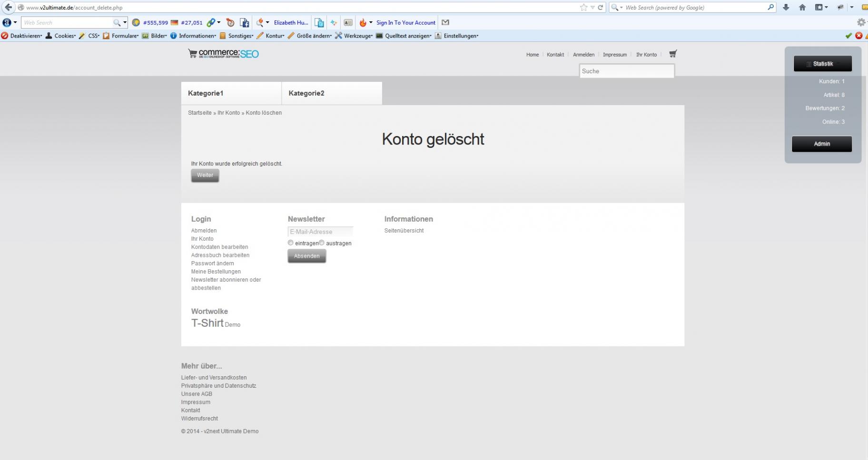Select the eintragen radio button
Viewport: 868px width, 460px height.
click(x=291, y=243)
